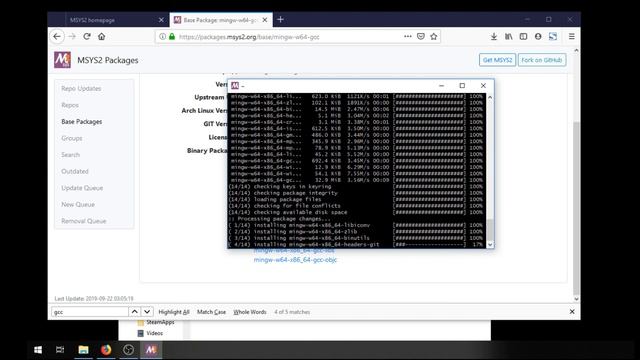640x360 pixels.
Task: Click the find bar search field
Action: [90, 312]
